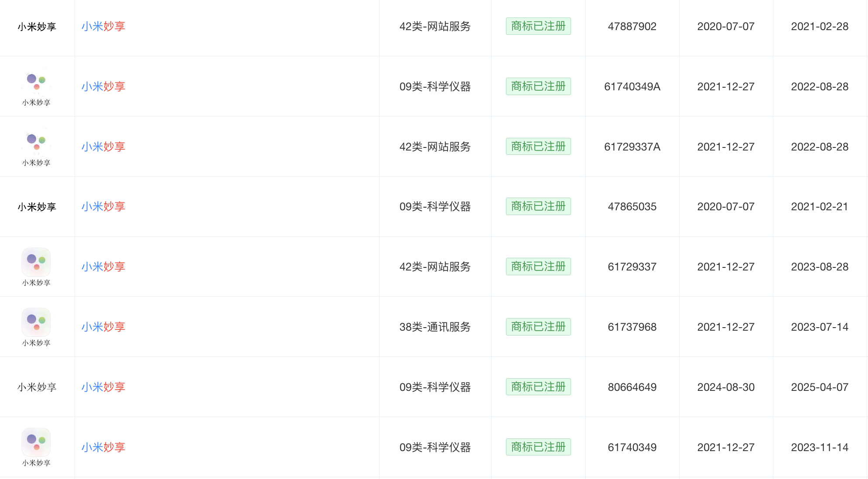
Task: Click the 商标已注册 badge in the 80664649 row
Action: [x=538, y=387]
